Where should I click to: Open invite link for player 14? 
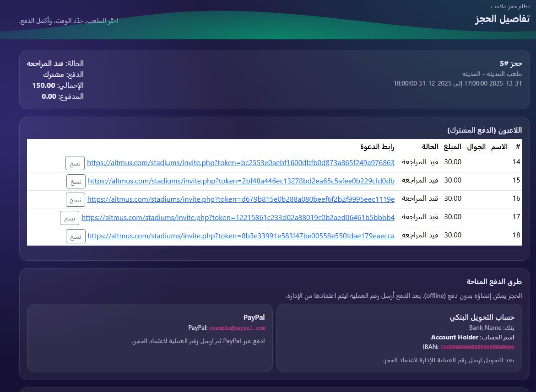242,162
